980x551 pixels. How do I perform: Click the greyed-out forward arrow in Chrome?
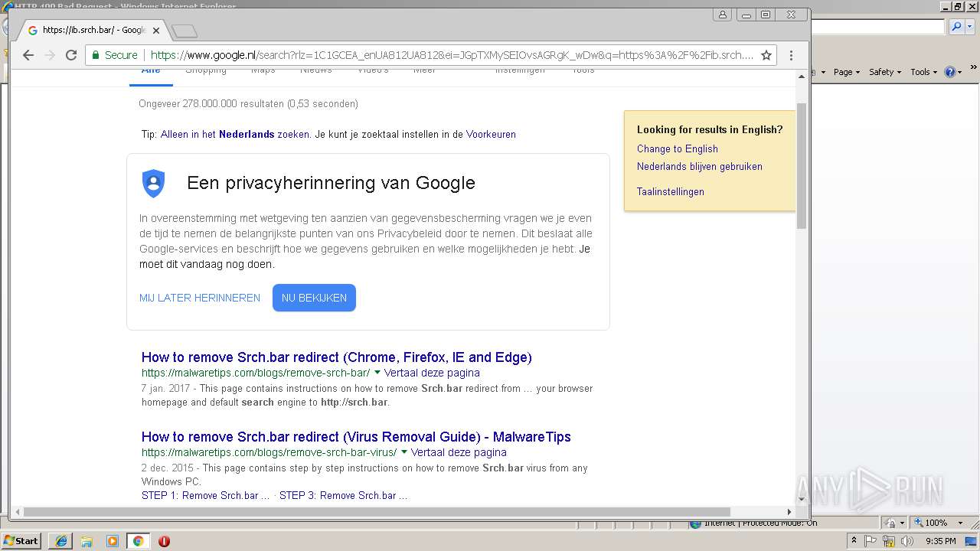click(x=50, y=55)
